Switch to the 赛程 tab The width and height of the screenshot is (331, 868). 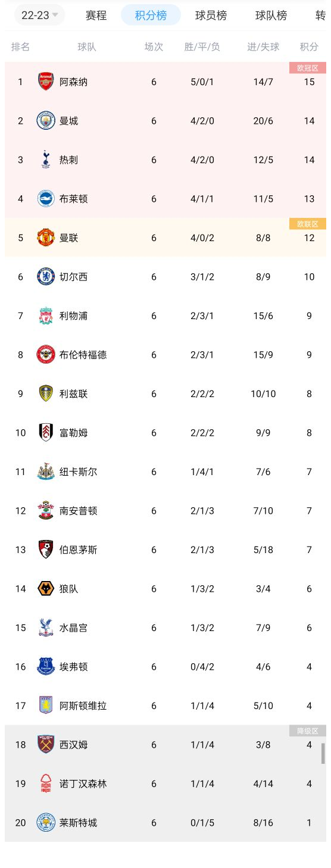point(96,15)
